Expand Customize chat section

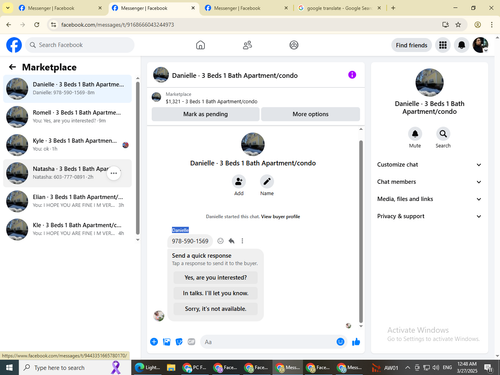tap(429, 165)
